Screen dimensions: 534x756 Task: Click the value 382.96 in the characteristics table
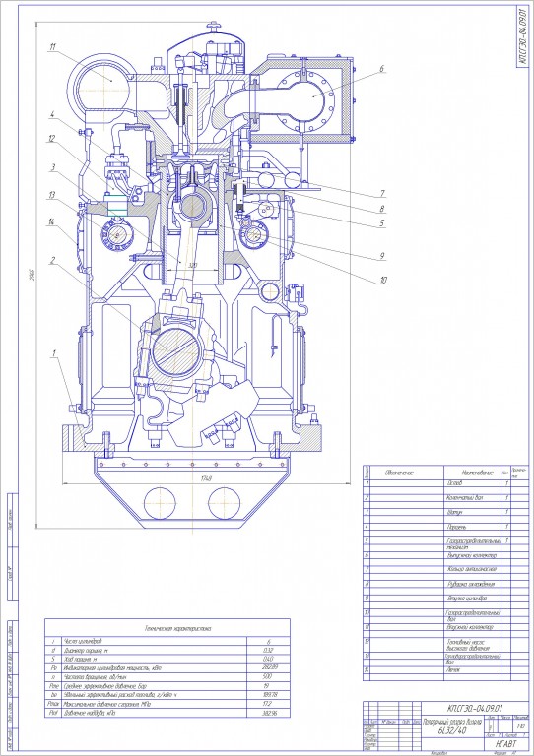pos(268,713)
